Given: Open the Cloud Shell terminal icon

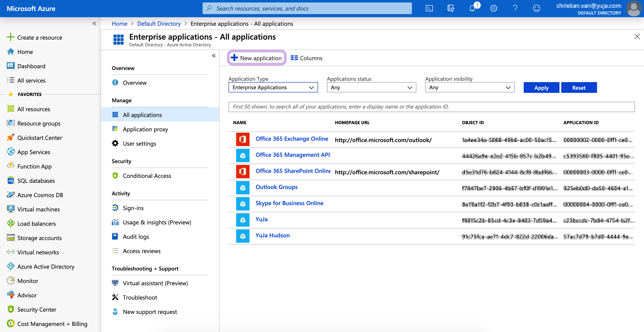Looking at the screenshot, I should click(x=429, y=9).
